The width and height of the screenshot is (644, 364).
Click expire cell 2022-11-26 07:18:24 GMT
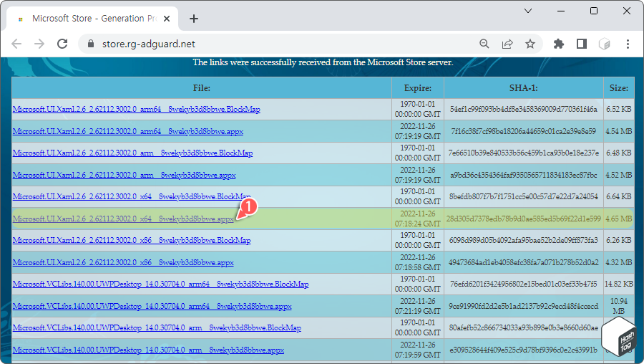[x=418, y=219]
